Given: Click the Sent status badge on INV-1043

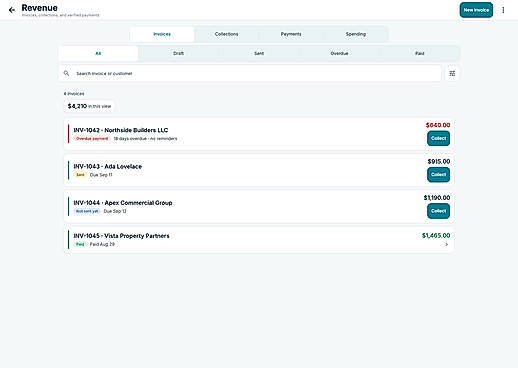Looking at the screenshot, I should (80, 175).
